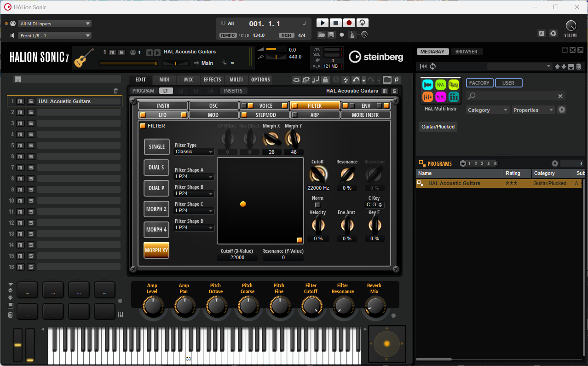Load the previous program with left arrow
Screen dimensions: 588x366
[149, 52]
